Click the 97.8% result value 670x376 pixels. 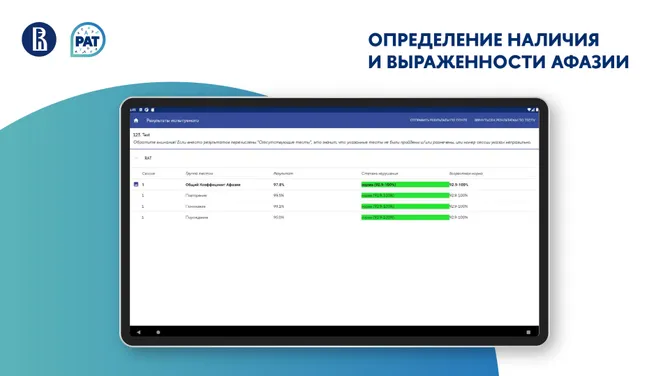(279, 185)
